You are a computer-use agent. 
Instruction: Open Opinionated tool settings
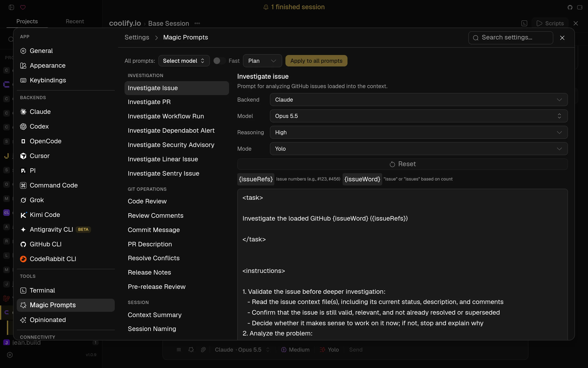(x=66, y=320)
